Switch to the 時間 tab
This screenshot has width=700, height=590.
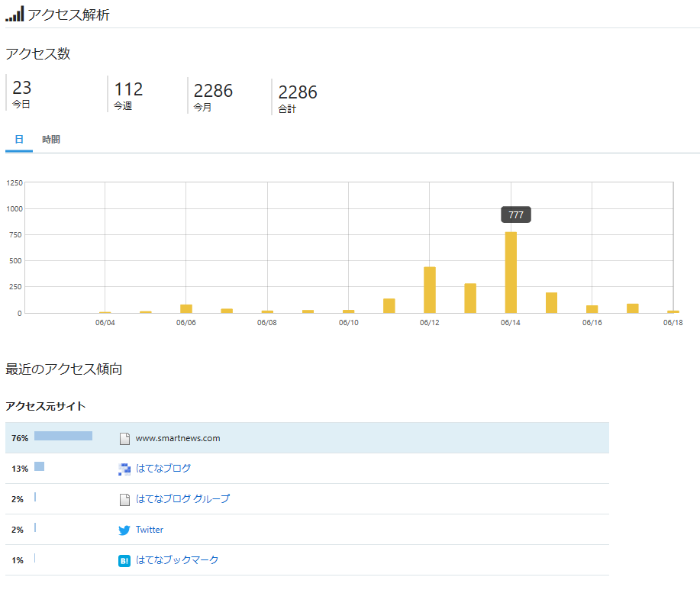click(x=51, y=140)
